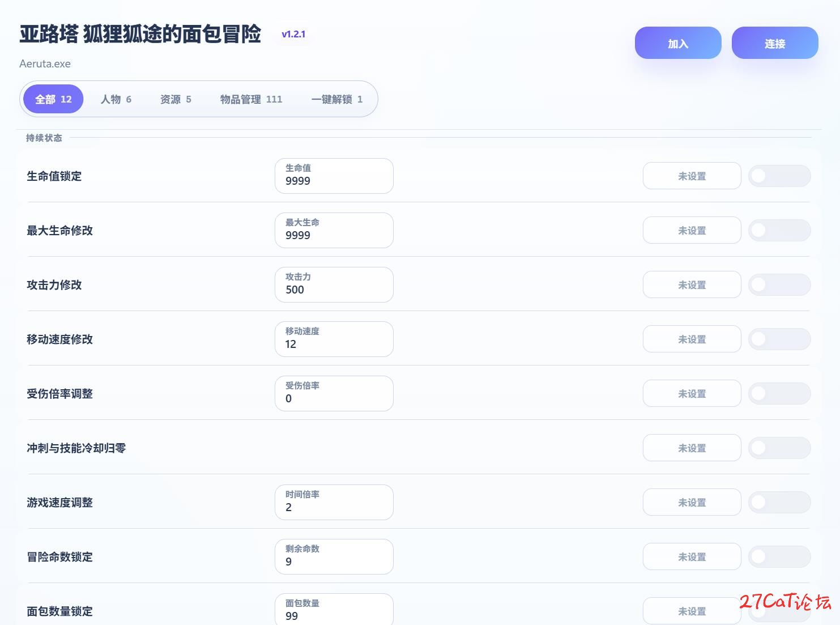
Task: Turn on the 攻击力修改 switch
Action: point(779,285)
